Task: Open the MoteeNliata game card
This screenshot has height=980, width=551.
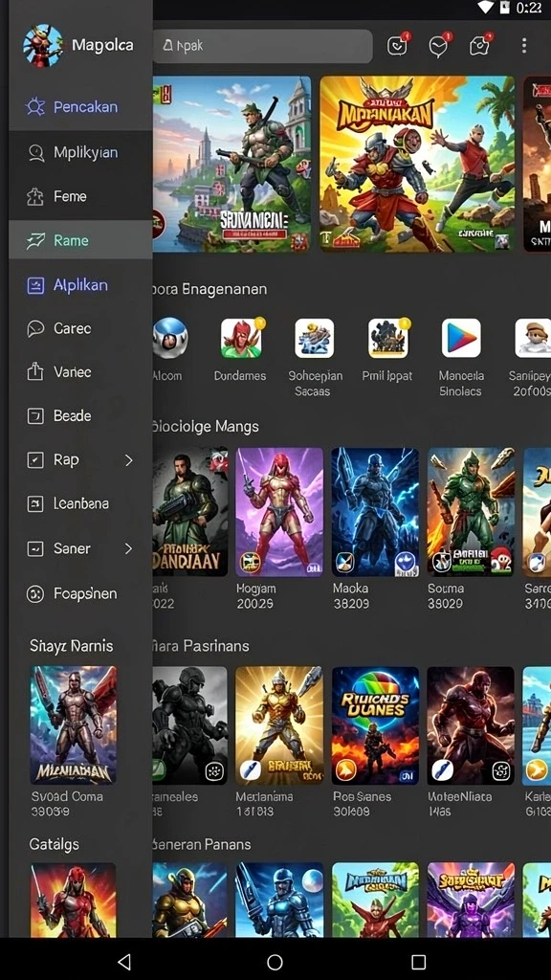Action: pyautogui.click(x=471, y=725)
